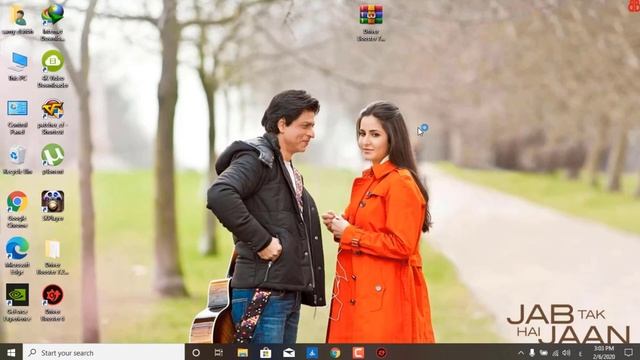
Task: Open the Windows Start menu
Action: [11, 353]
